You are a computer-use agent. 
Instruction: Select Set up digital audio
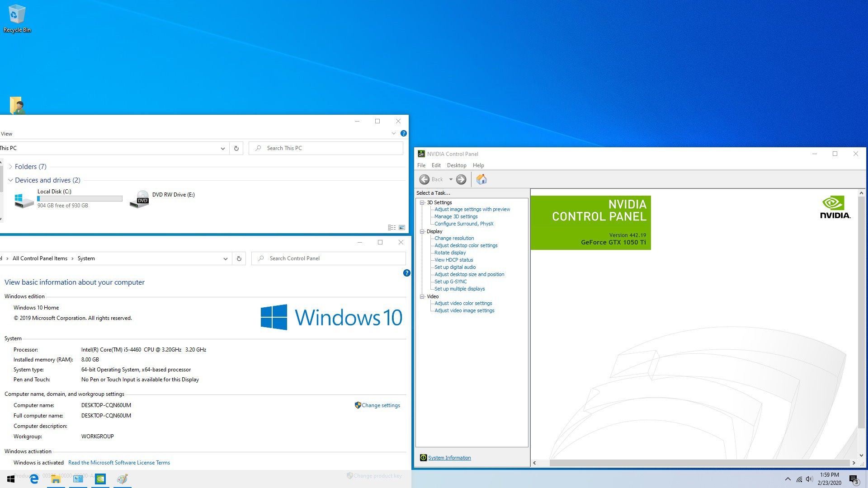(455, 267)
